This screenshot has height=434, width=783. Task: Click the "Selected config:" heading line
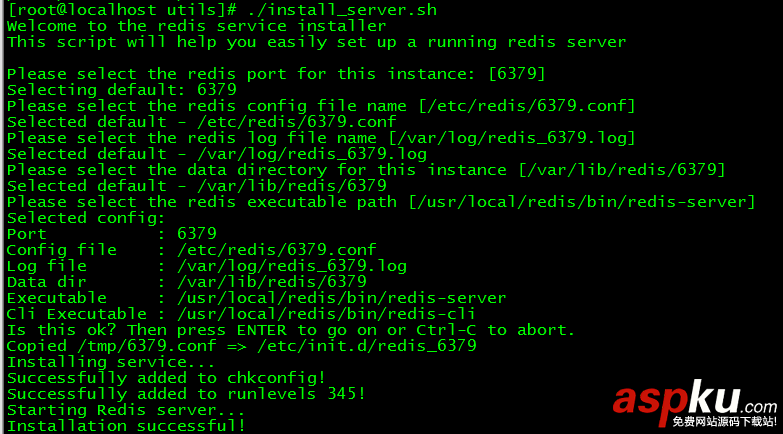(86, 218)
